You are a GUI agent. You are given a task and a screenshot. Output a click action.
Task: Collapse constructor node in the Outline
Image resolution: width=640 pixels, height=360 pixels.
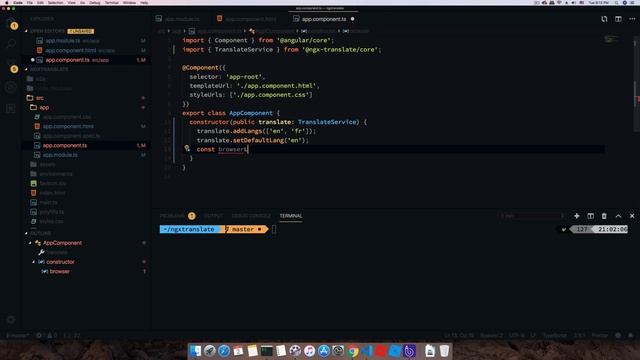[33, 262]
